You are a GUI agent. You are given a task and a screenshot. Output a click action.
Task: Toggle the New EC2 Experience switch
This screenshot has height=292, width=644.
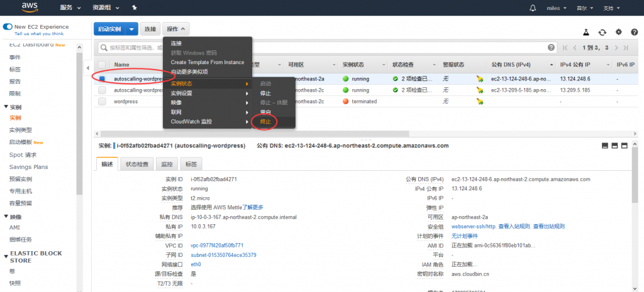8,26
